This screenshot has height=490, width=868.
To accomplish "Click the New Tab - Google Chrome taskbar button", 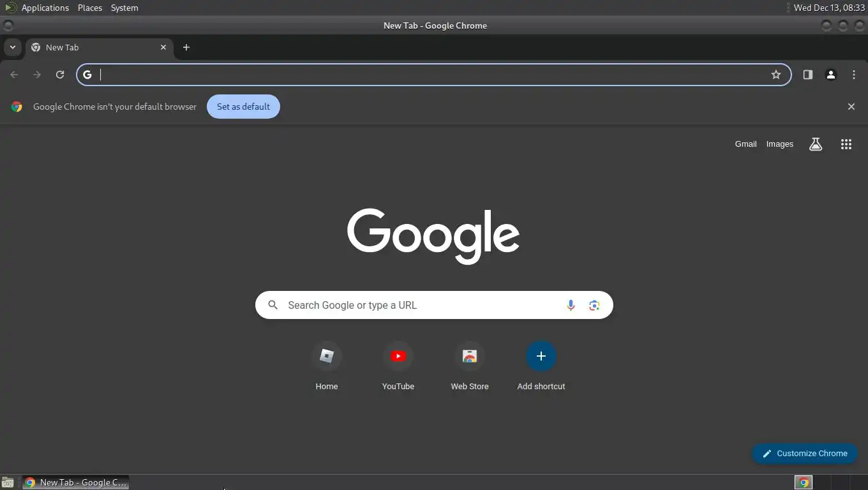I will pyautogui.click(x=75, y=482).
